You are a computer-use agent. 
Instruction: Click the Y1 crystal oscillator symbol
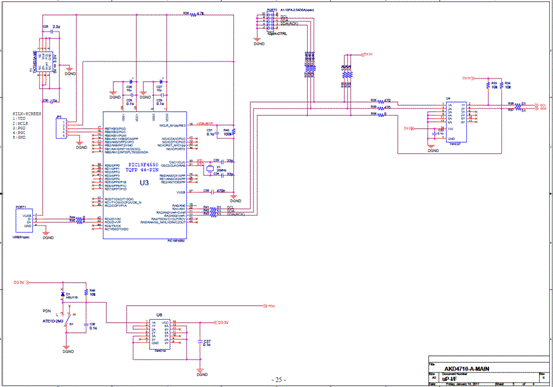(210, 168)
